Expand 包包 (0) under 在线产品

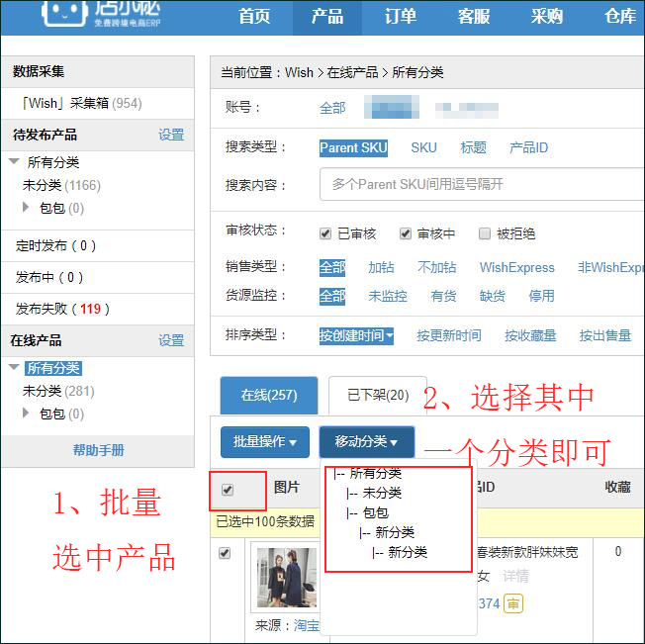tap(26, 413)
